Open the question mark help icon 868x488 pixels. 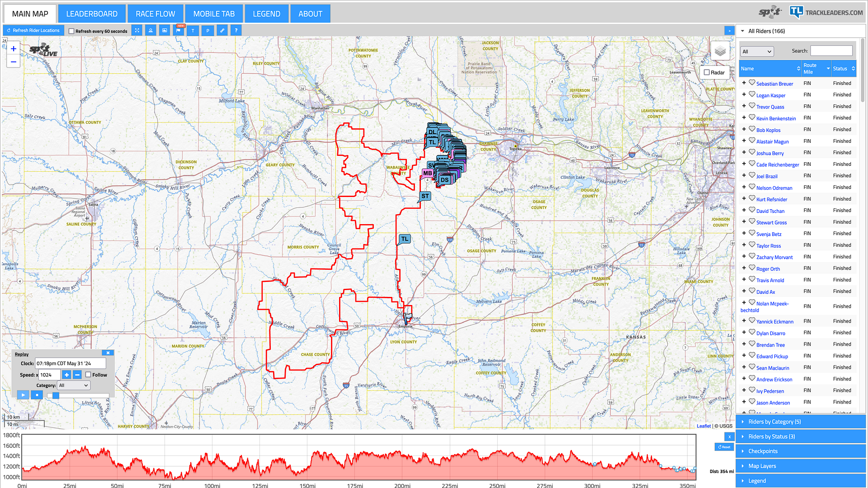coord(236,31)
